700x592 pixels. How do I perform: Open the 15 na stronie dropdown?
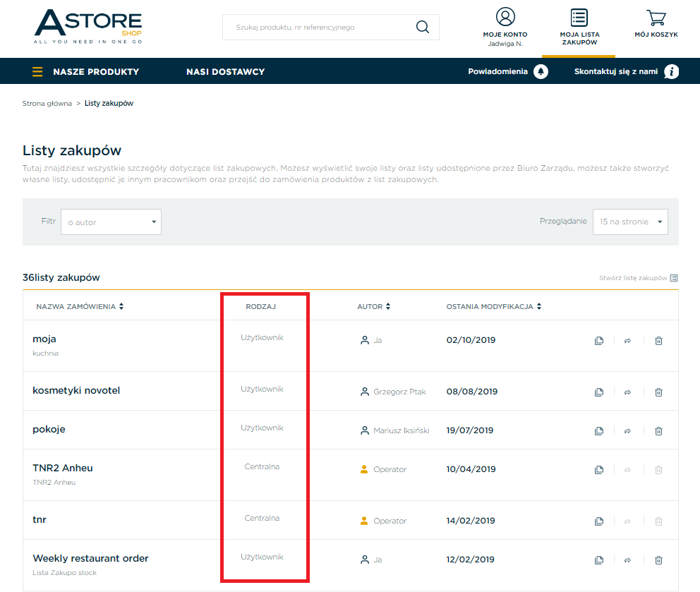pos(630,222)
